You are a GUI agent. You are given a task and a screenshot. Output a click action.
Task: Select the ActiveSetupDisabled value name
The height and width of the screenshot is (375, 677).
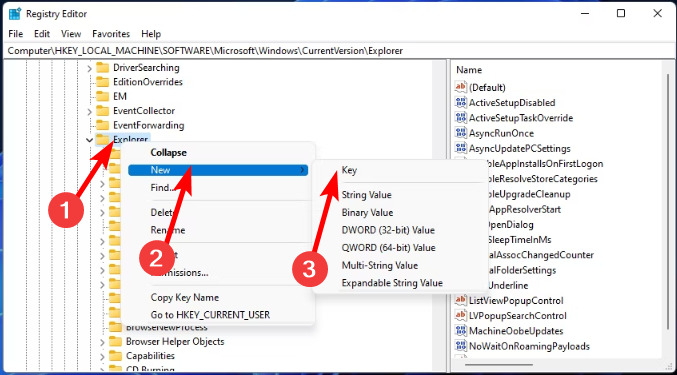(512, 103)
